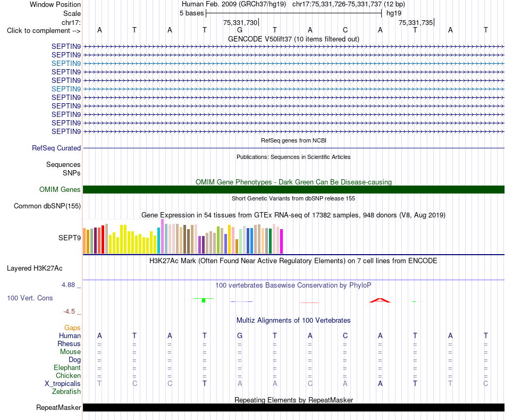Click the 'Human Feb. 2009 (GRCh37/hg19)' assembly text
Screen dimensions: 505x420
[x=234, y=4]
